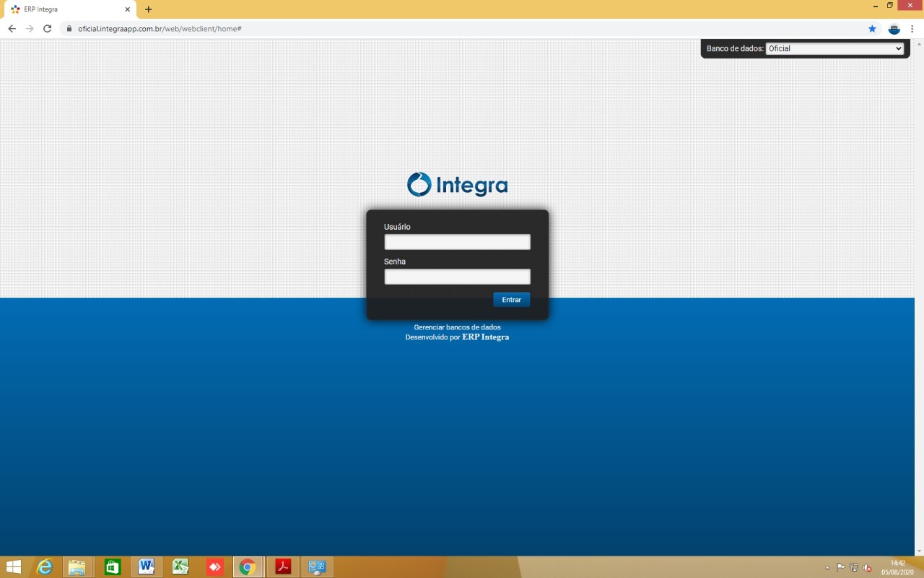
Task: Open File Explorer from the taskbar
Action: (77, 567)
